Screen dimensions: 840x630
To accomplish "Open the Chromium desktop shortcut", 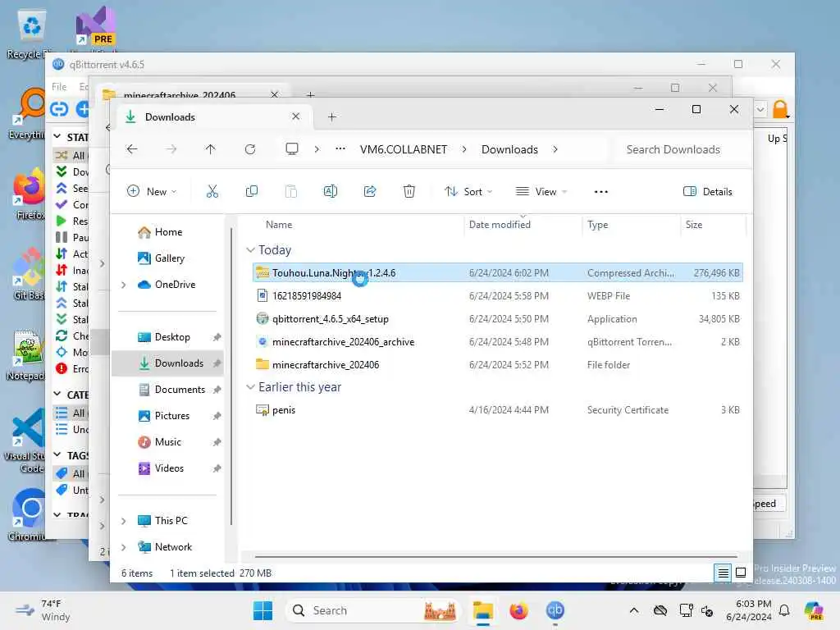I will [30, 515].
